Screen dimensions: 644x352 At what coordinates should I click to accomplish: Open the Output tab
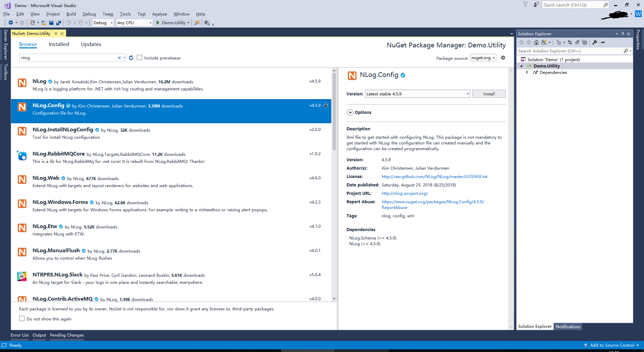coord(39,335)
